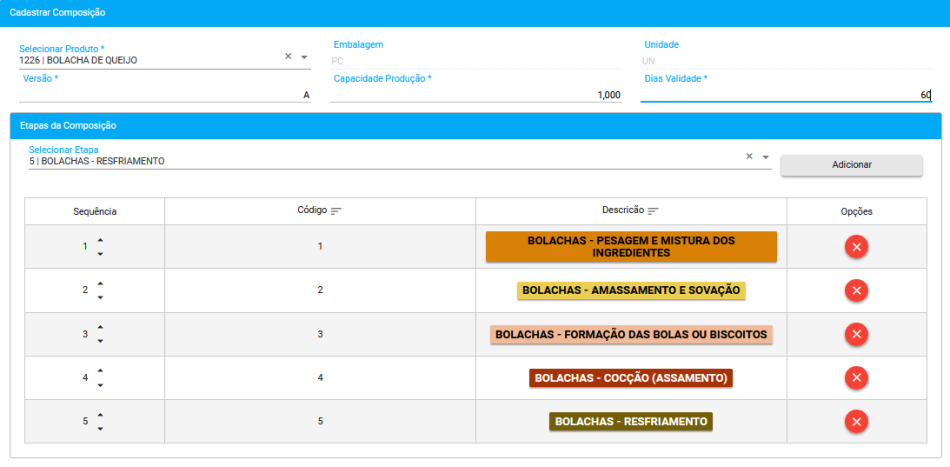The image size is (950, 467).
Task: Open the Selecionar Produto dropdown arrow
Action: point(304,57)
